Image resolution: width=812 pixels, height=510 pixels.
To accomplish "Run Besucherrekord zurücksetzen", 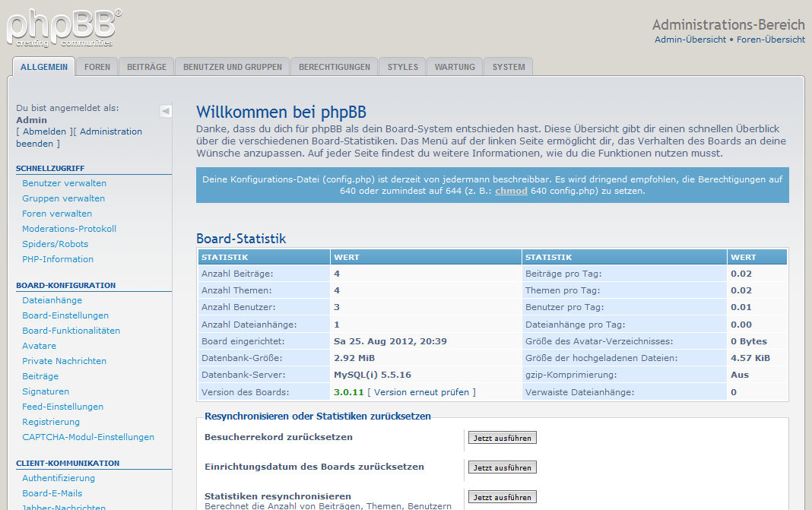I will coord(502,438).
